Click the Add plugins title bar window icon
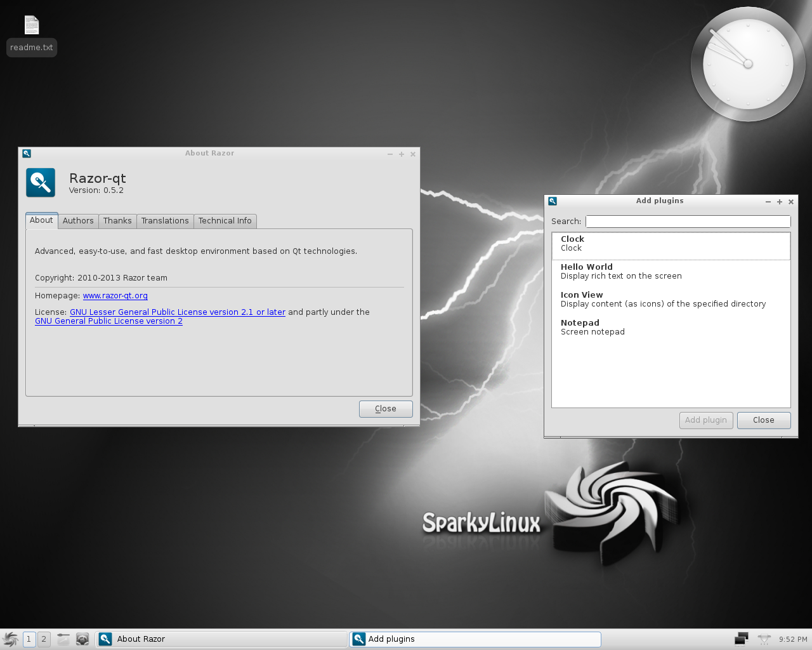Image resolution: width=812 pixels, height=650 pixels. (x=553, y=201)
